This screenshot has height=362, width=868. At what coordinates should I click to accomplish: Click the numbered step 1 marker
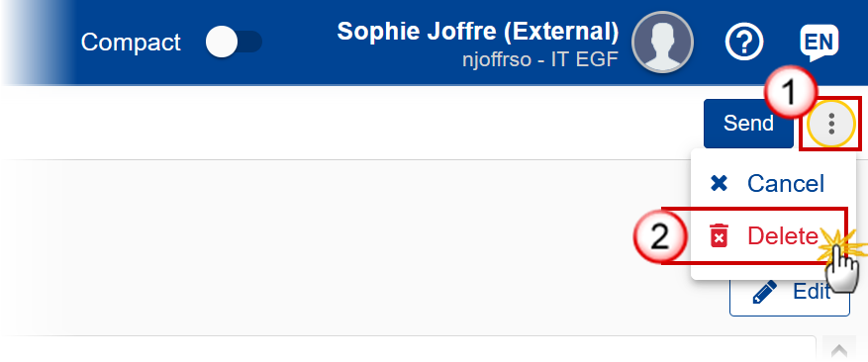tap(791, 92)
